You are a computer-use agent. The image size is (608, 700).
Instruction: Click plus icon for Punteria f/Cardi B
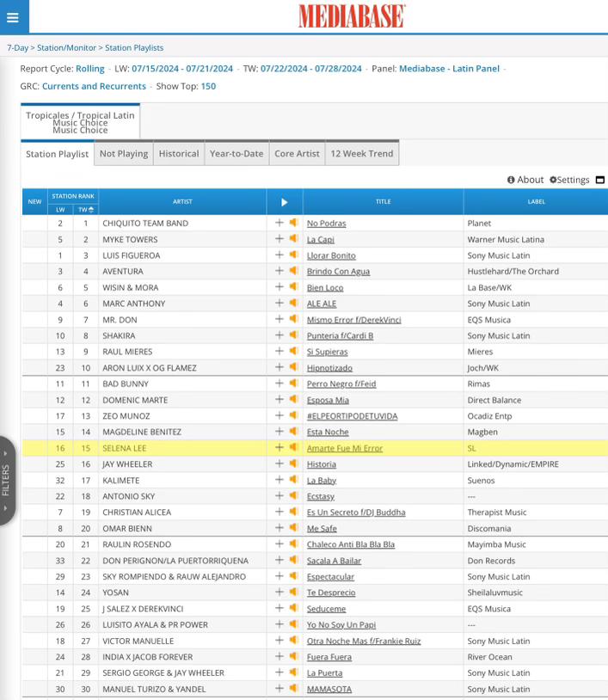279,335
